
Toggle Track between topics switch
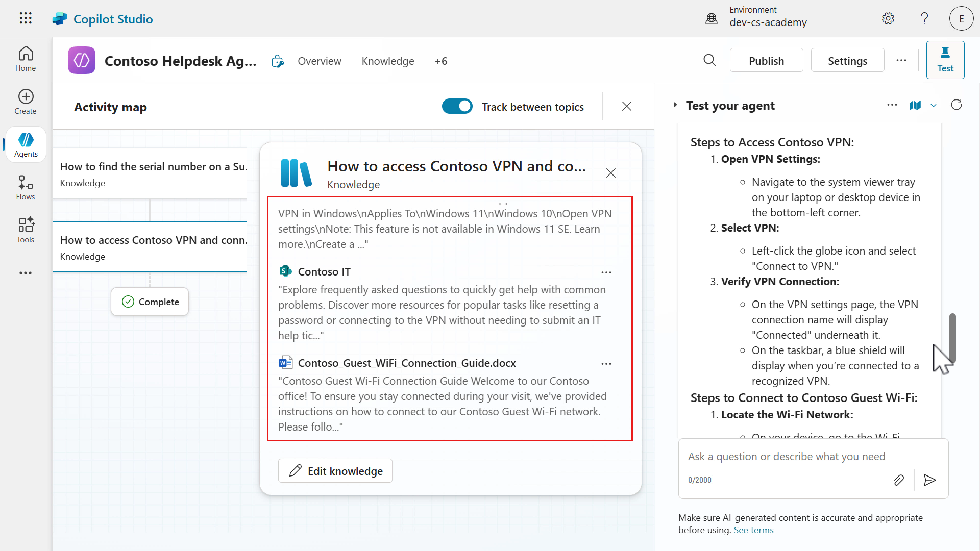pyautogui.click(x=457, y=107)
